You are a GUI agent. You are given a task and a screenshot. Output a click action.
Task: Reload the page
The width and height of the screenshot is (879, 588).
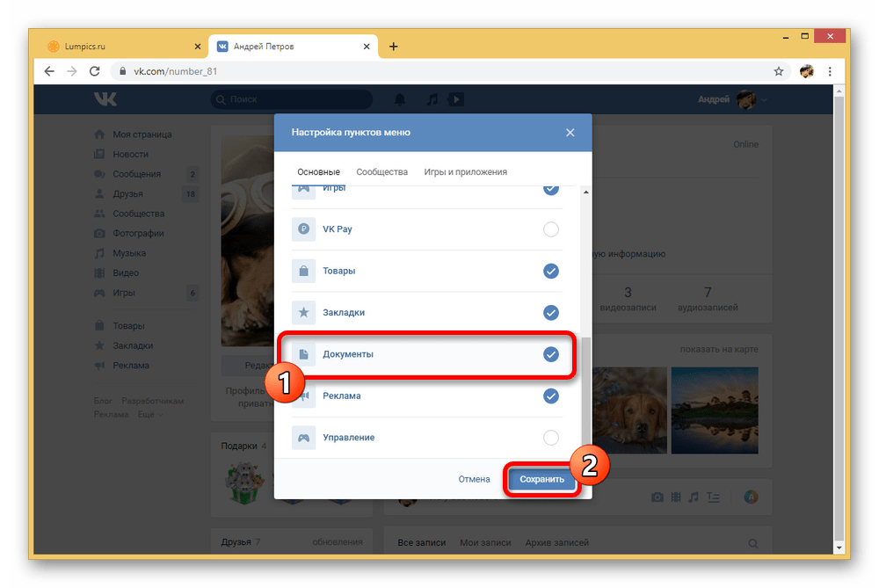[95, 71]
